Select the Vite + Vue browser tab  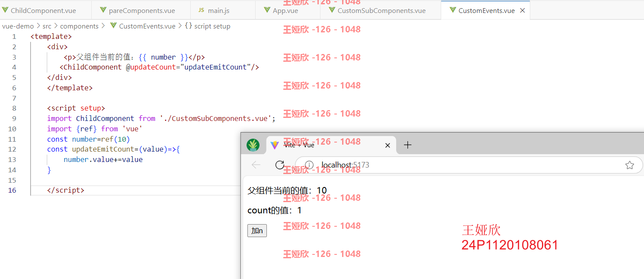[331, 145]
